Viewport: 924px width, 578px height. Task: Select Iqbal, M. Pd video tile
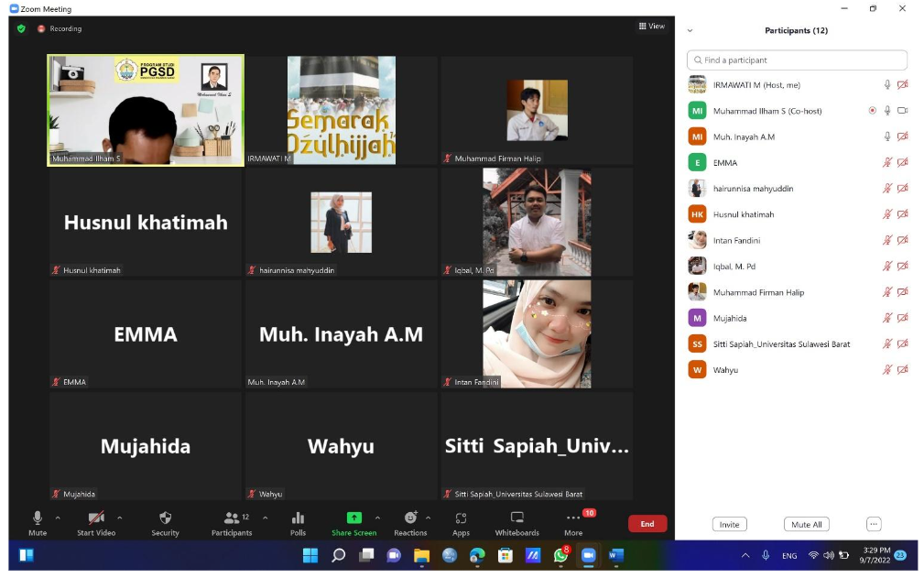[537, 222]
